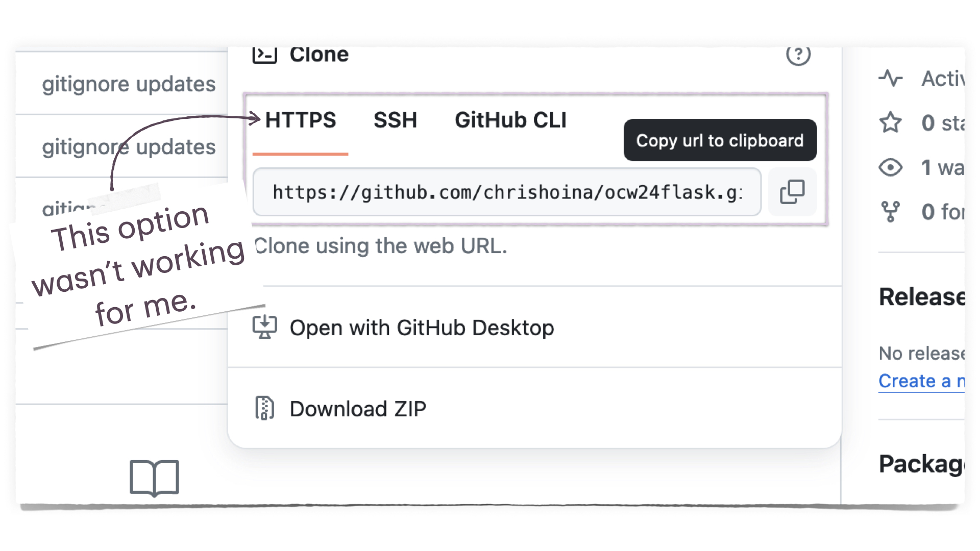Select the HTTPS clone tab
The image size is (980, 551).
tap(301, 120)
